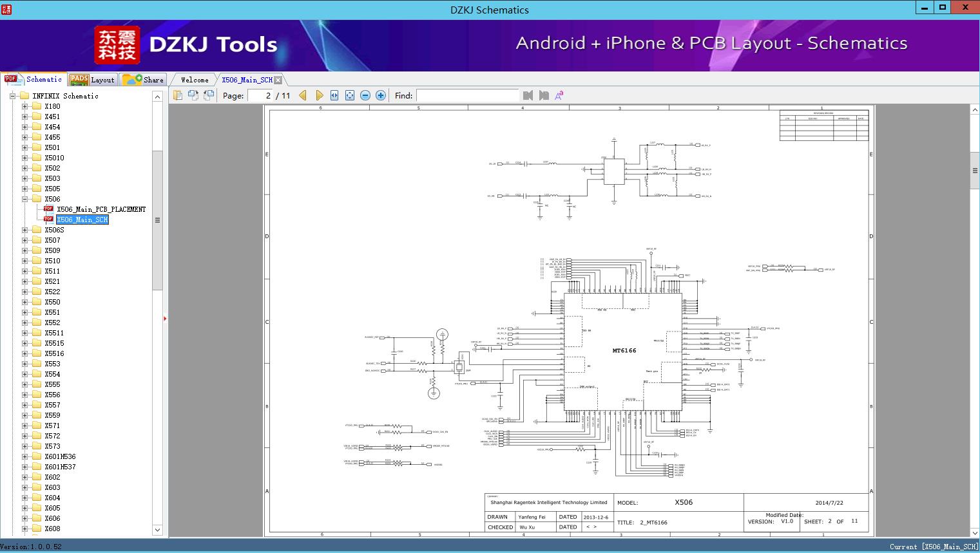Select the X507 folder label
Image resolution: width=980 pixels, height=553 pixels.
click(52, 240)
